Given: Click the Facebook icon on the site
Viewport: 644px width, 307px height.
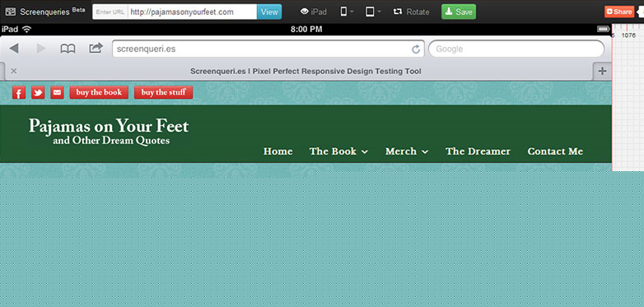Looking at the screenshot, I should [x=19, y=93].
